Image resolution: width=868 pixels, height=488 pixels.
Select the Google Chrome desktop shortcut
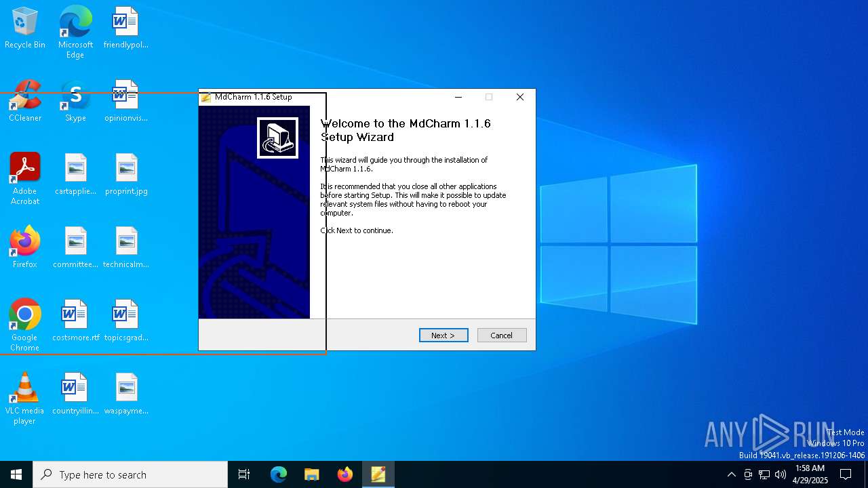click(x=25, y=325)
